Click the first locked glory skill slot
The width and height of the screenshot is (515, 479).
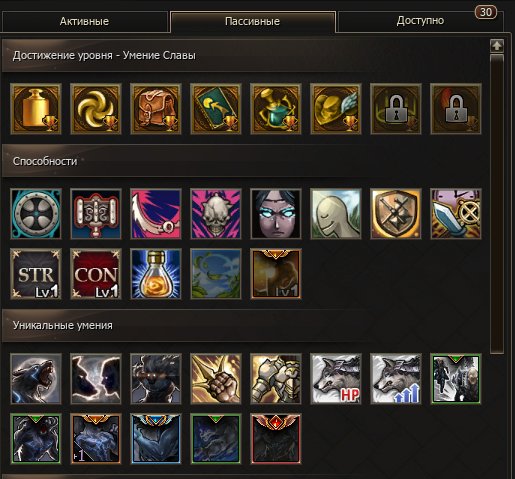click(x=396, y=109)
